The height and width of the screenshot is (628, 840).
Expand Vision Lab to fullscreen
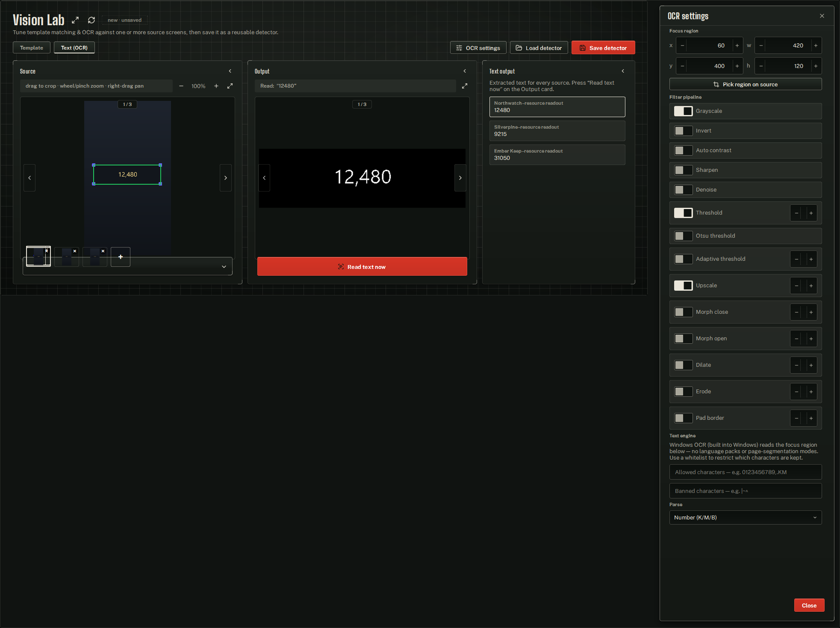[x=75, y=20]
